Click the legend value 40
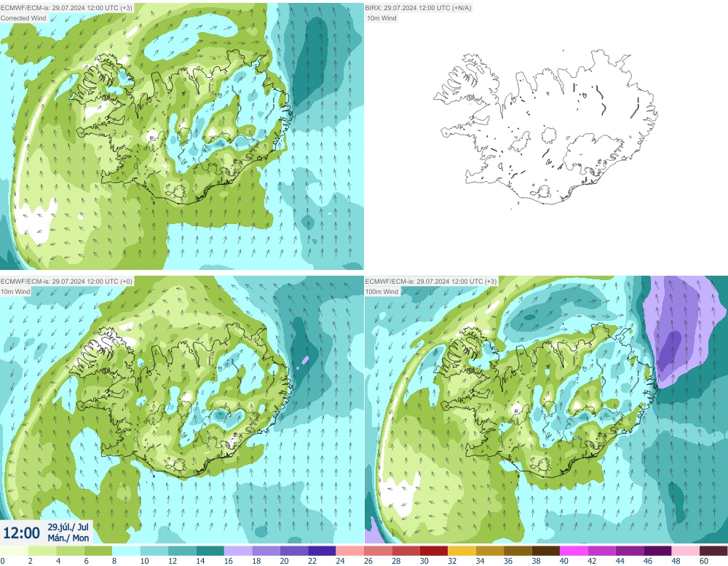The width and height of the screenshot is (728, 566). (x=563, y=561)
